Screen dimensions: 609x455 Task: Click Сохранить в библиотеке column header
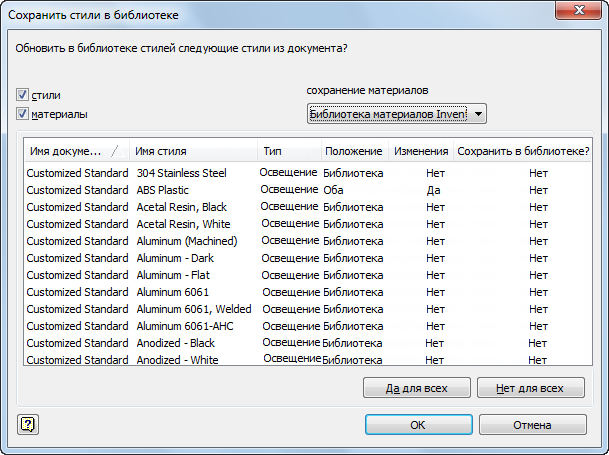pyautogui.click(x=522, y=151)
